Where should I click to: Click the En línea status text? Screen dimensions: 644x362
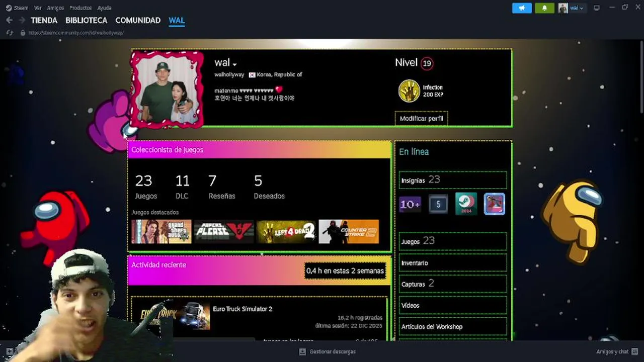[414, 152]
